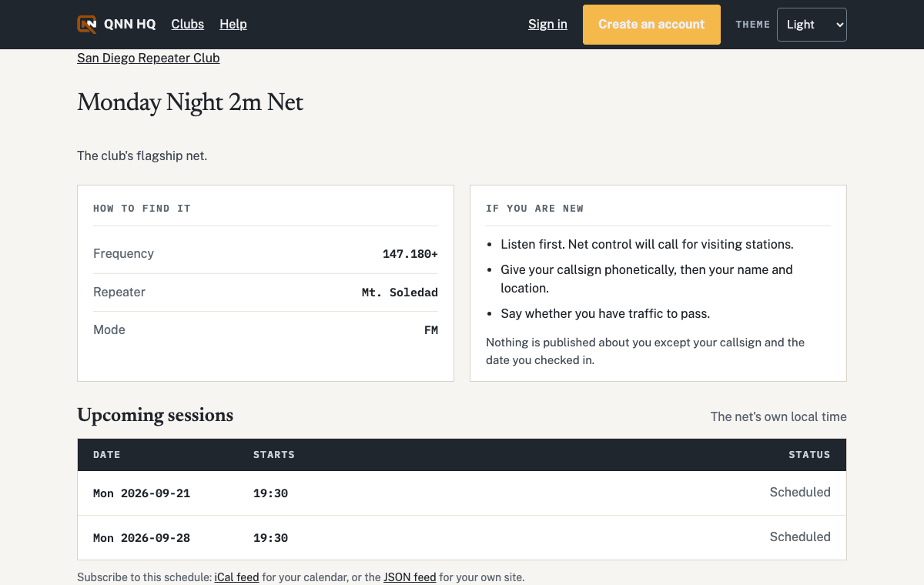Click the Repeater label
Screen dimensions: 924x585
119,292
